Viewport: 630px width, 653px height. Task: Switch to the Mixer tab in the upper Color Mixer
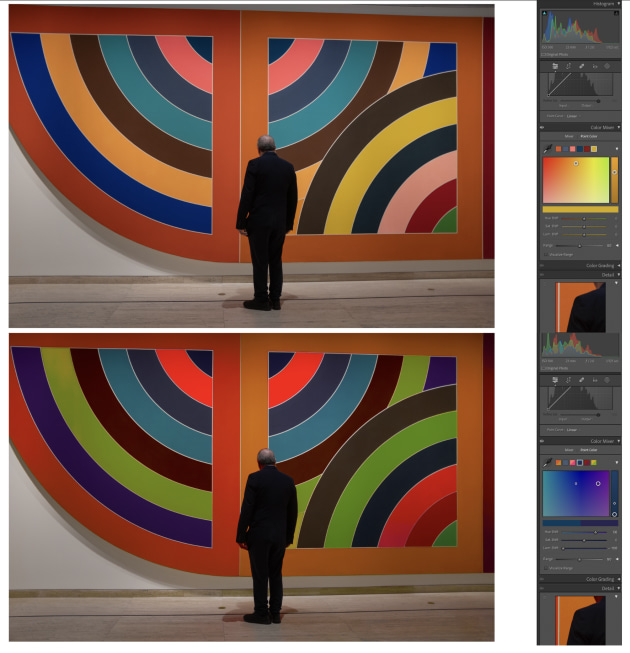point(569,136)
